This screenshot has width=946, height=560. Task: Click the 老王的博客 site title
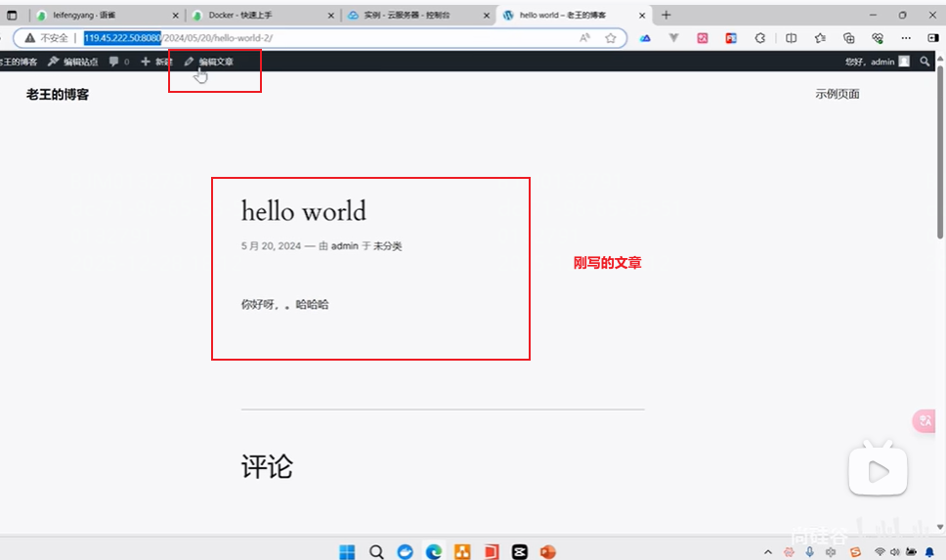[x=58, y=94]
